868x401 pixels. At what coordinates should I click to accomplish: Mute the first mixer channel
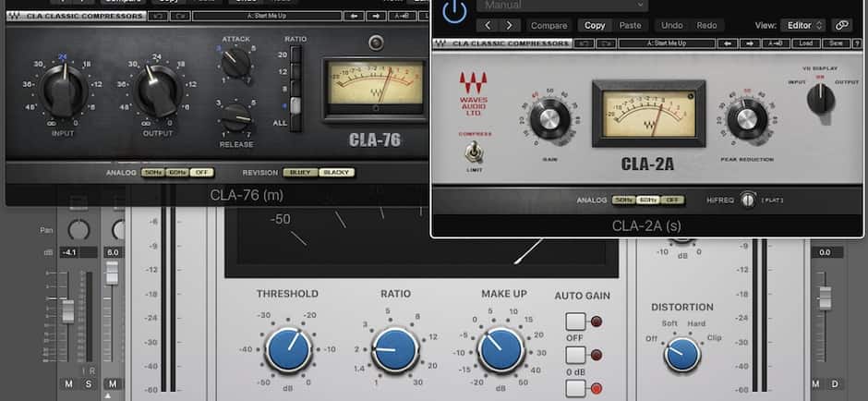68,383
